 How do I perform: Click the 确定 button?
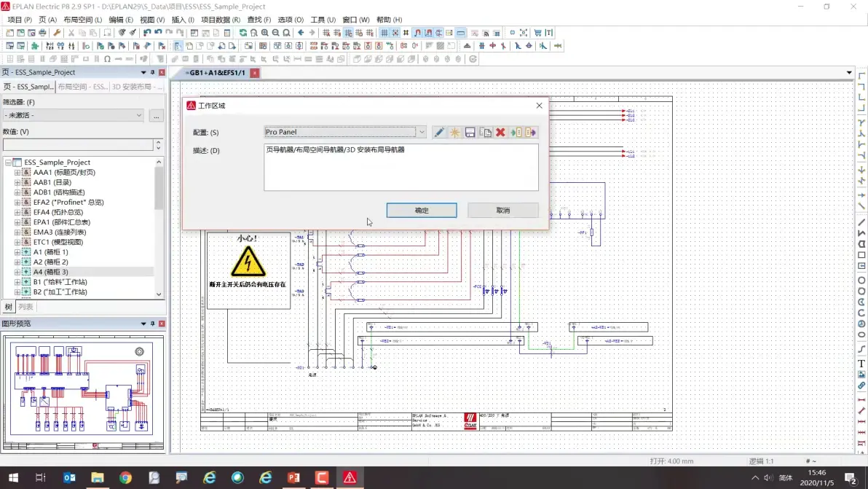point(422,211)
